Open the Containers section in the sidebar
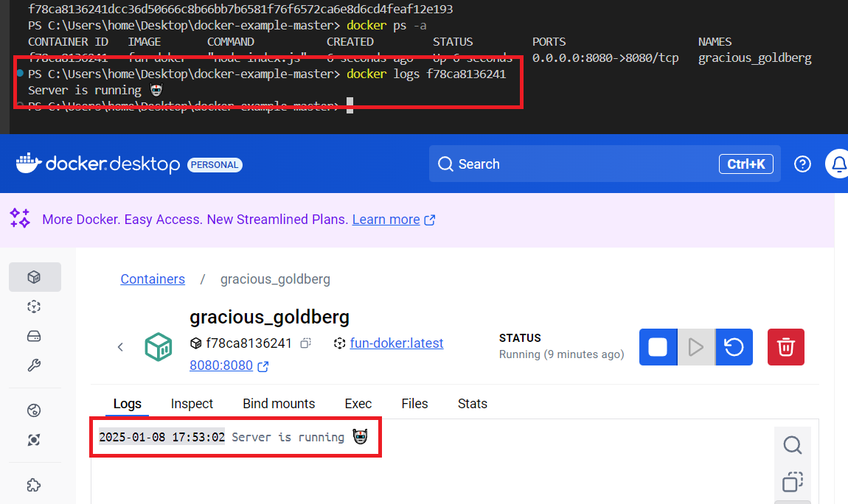The image size is (848, 504). [x=34, y=277]
